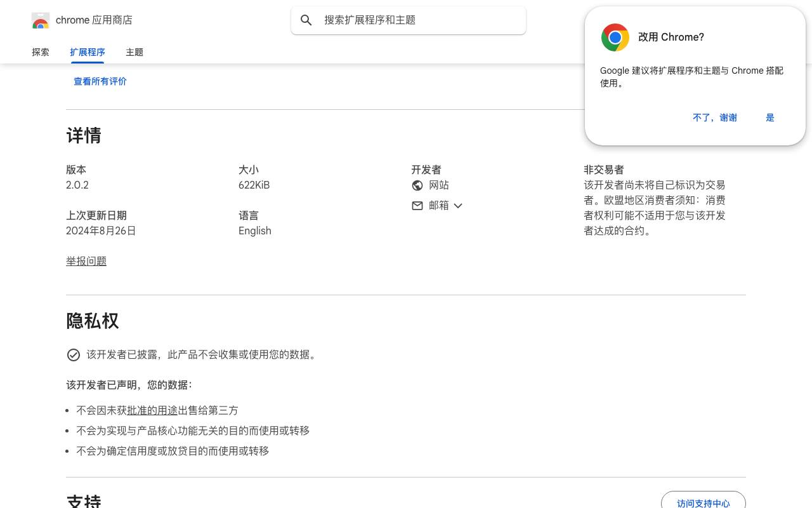This screenshot has height=508, width=812.
Task: Click the 不会为确定信用度或放贷目的而使用或转移 bullet
Action: [173, 451]
